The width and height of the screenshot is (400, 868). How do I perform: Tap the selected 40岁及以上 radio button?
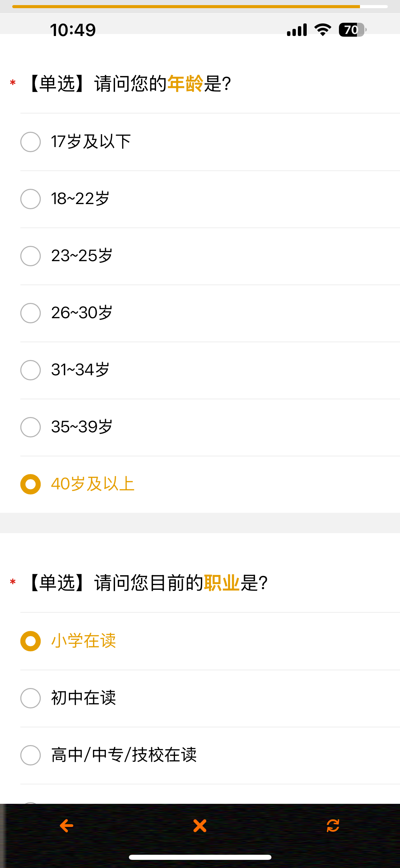click(x=31, y=484)
